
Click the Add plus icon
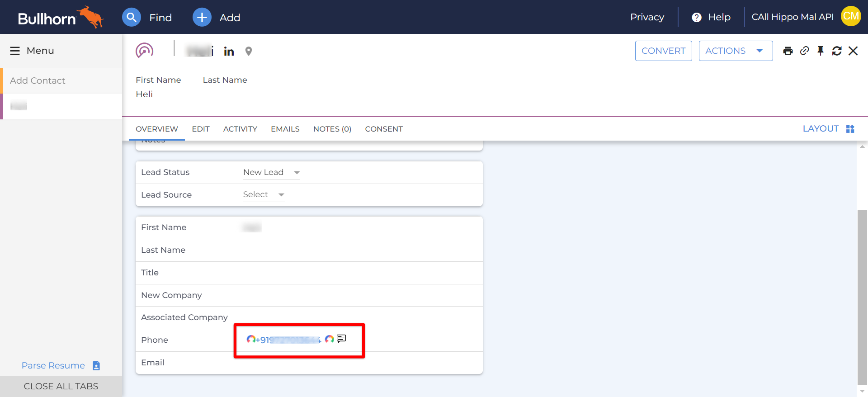[202, 17]
